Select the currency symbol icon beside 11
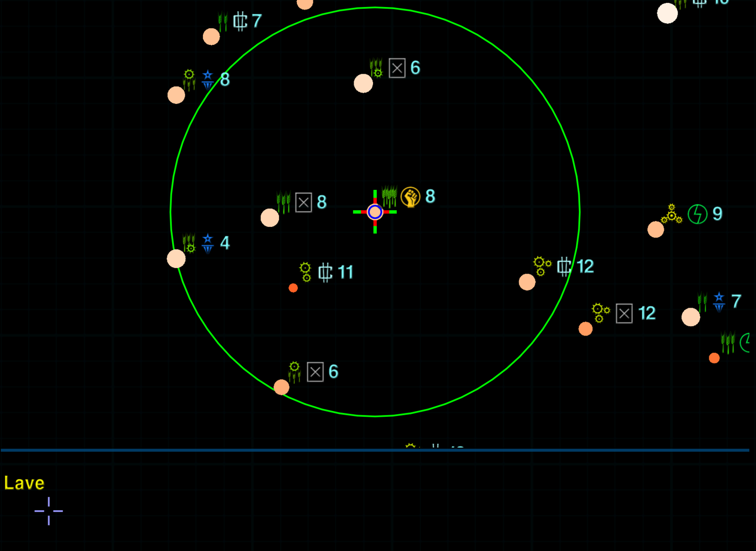 pos(325,273)
